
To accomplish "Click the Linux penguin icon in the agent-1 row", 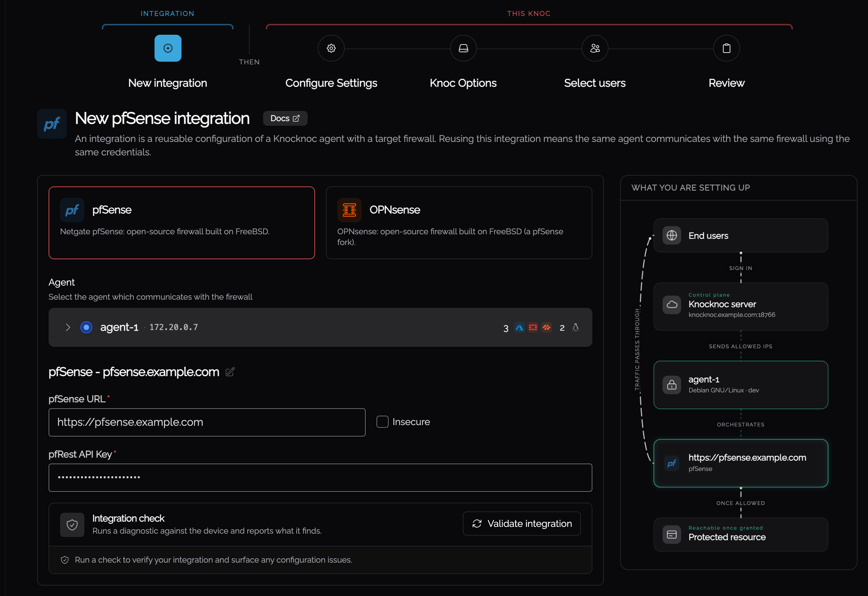I will (x=576, y=328).
